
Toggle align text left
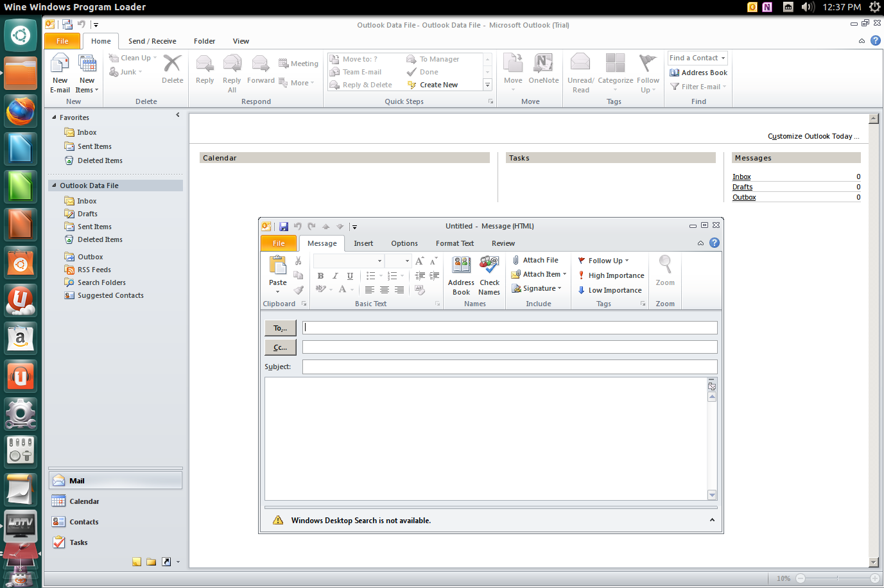point(370,290)
